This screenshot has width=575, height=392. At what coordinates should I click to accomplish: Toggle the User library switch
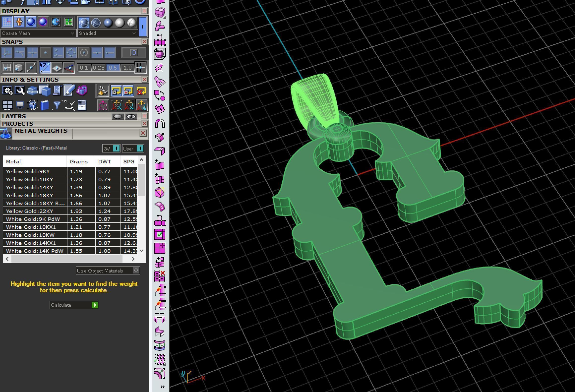[x=133, y=149]
